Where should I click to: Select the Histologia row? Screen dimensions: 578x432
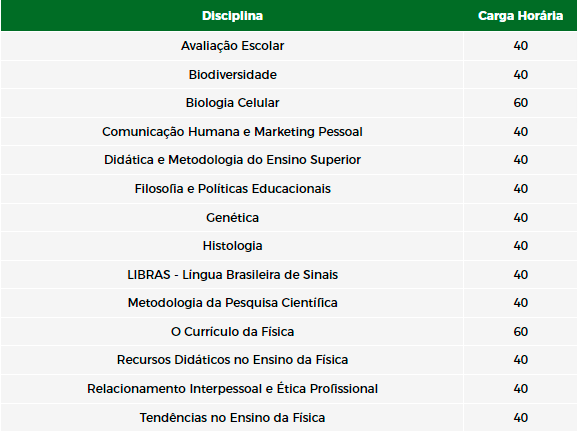(x=289, y=246)
